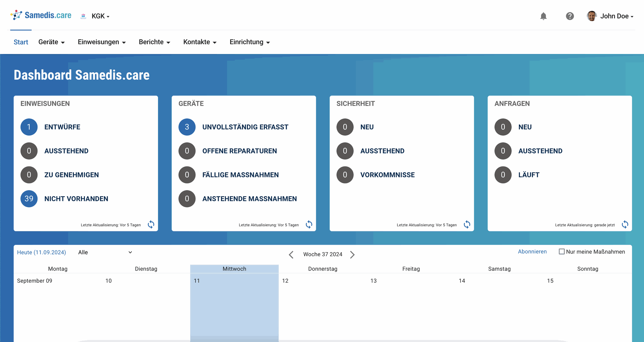Open Entwürfe under Einweisungen

click(x=62, y=127)
